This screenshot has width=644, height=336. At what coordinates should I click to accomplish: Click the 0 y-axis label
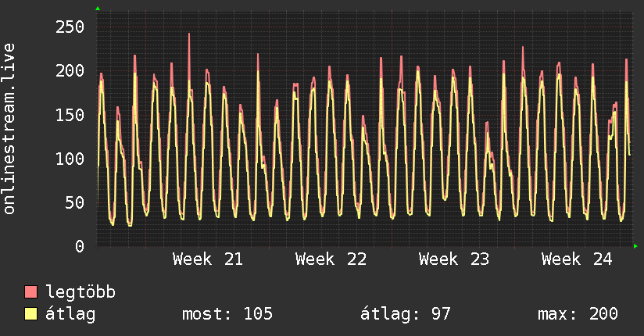coord(80,246)
